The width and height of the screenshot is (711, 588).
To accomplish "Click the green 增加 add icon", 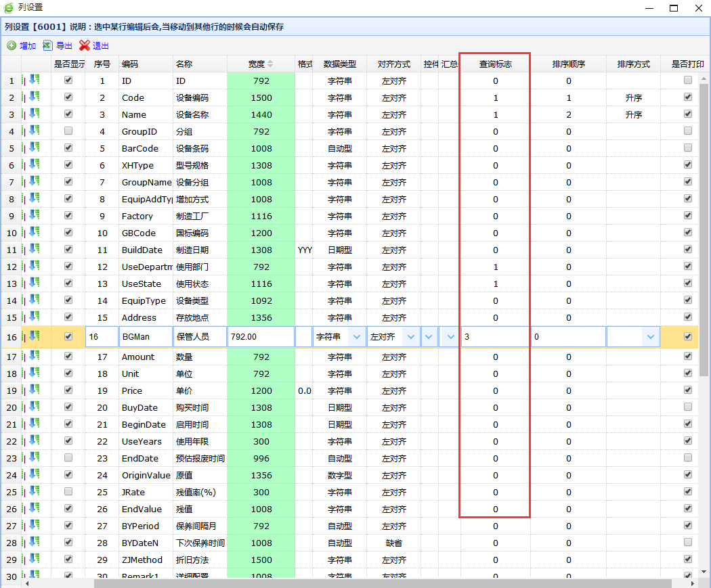I will pyautogui.click(x=12, y=46).
